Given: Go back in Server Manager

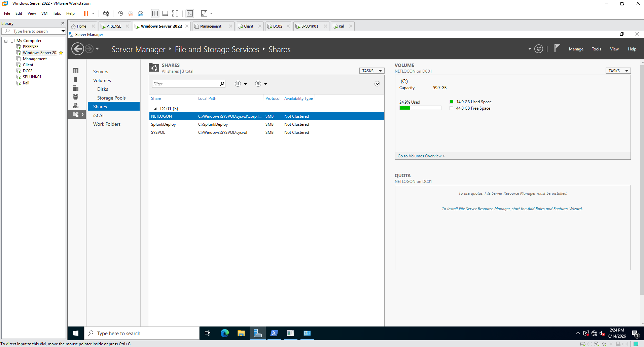Looking at the screenshot, I should 78,49.
